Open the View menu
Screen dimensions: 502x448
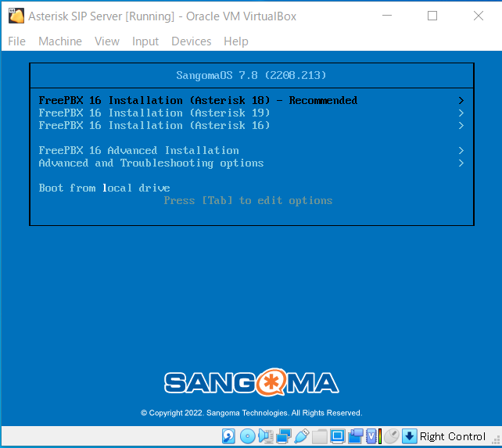pyautogui.click(x=107, y=41)
